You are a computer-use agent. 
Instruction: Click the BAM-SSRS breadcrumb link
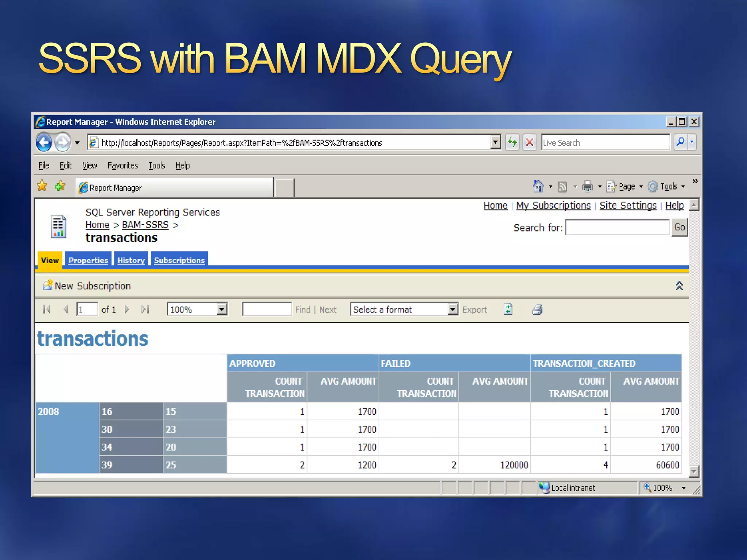[x=145, y=225]
